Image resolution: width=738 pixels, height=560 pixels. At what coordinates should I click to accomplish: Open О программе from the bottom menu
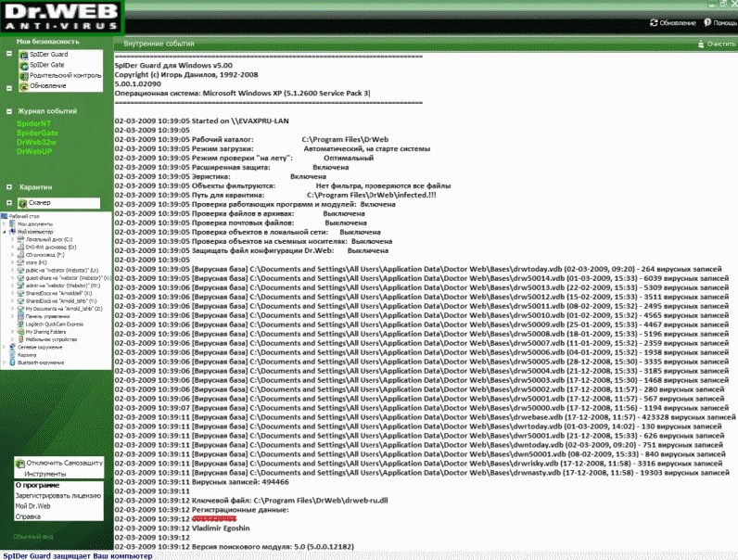pos(37,485)
